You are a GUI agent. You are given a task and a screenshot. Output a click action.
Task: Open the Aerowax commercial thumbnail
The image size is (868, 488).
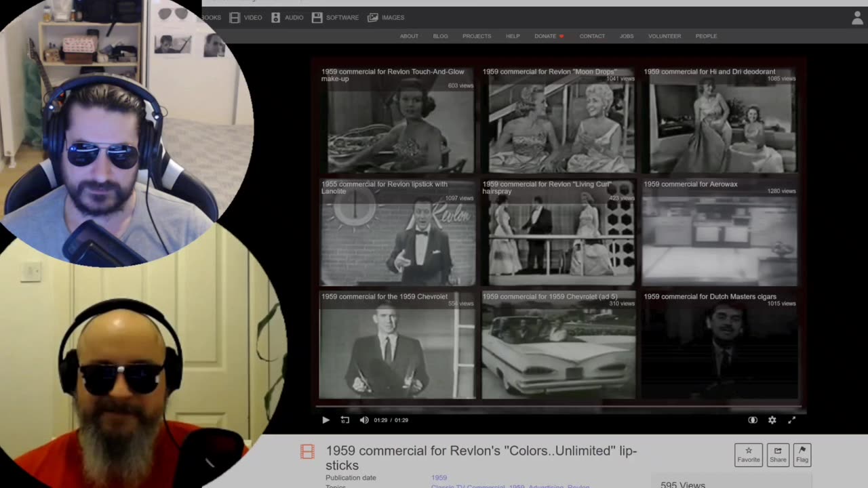coord(720,232)
